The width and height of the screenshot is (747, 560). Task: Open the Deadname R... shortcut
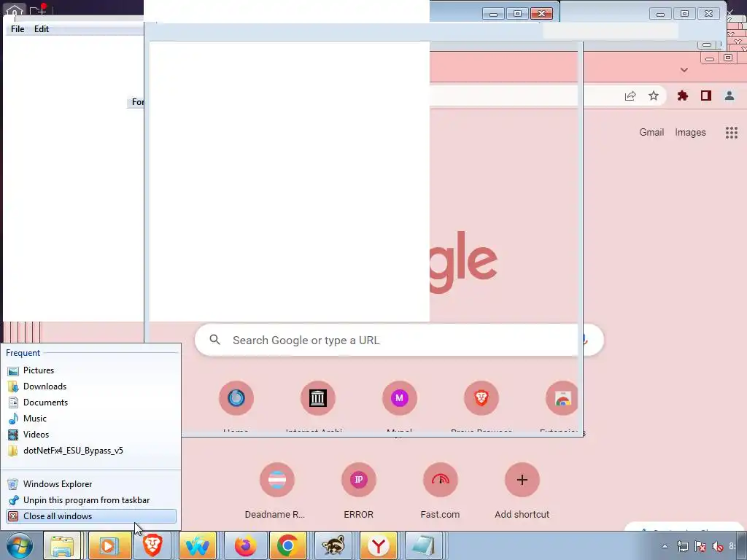point(276,491)
